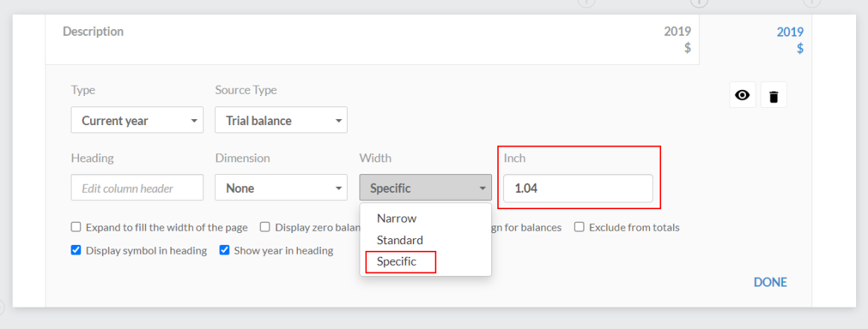Viewport: 868px width, 329px height.
Task: Enable Expand to fill the page width
Action: click(76, 227)
